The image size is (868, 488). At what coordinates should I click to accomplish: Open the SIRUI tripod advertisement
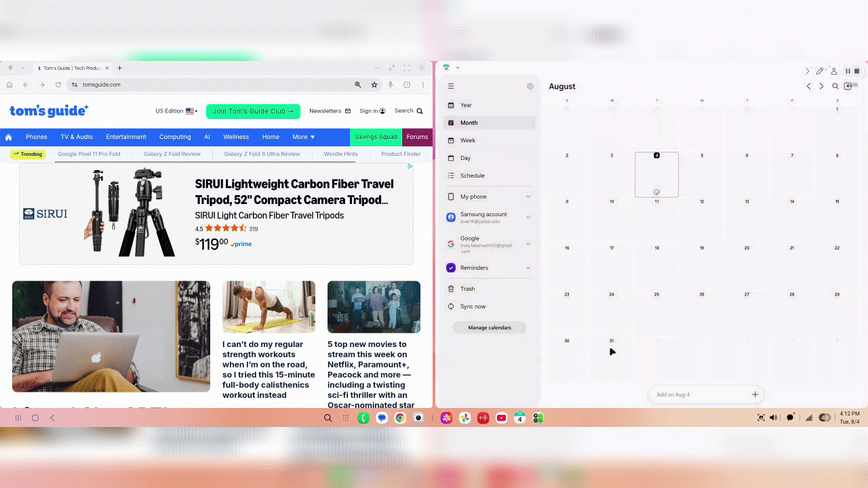click(x=216, y=213)
